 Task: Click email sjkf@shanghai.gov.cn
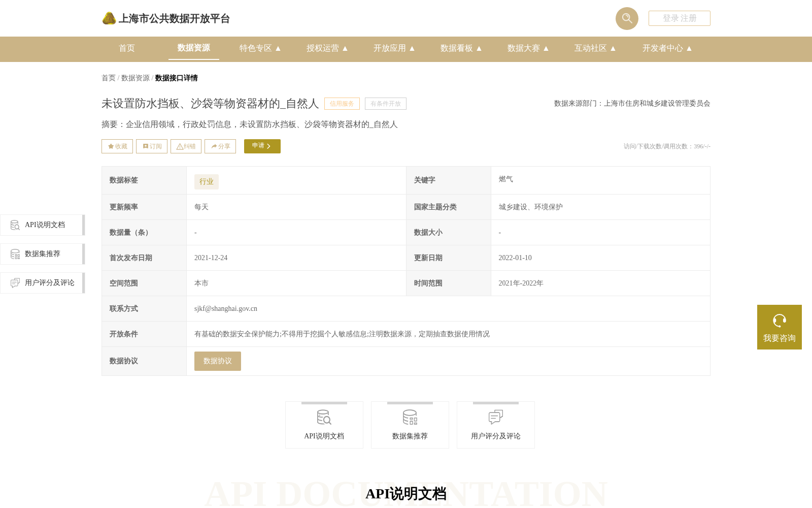tap(226, 309)
